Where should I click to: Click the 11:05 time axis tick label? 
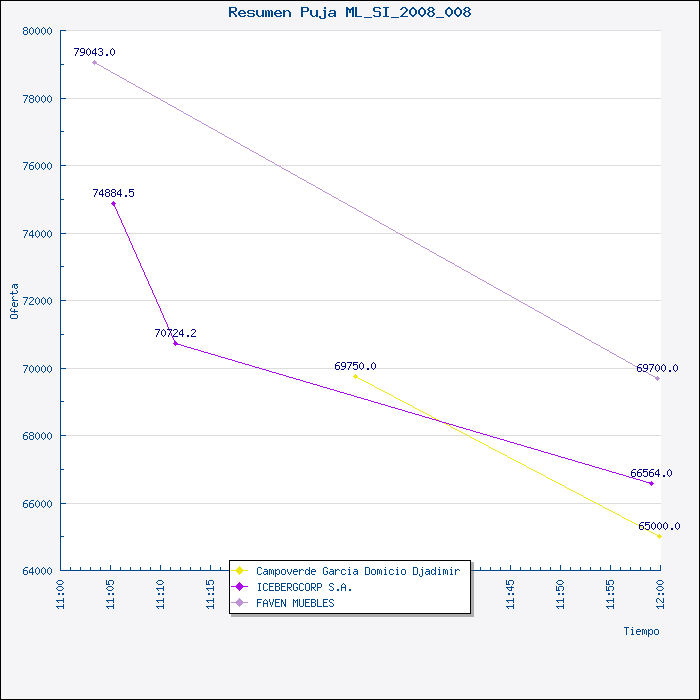point(111,595)
